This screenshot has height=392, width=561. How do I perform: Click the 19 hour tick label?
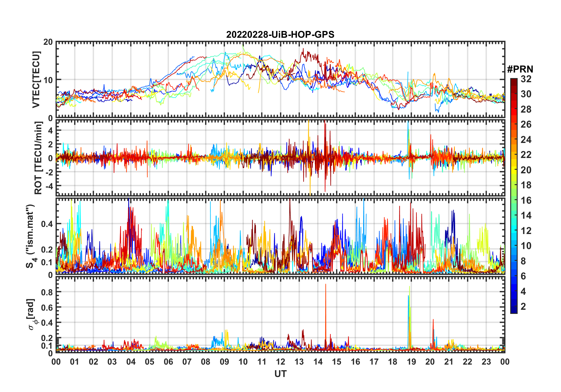[x=411, y=362]
